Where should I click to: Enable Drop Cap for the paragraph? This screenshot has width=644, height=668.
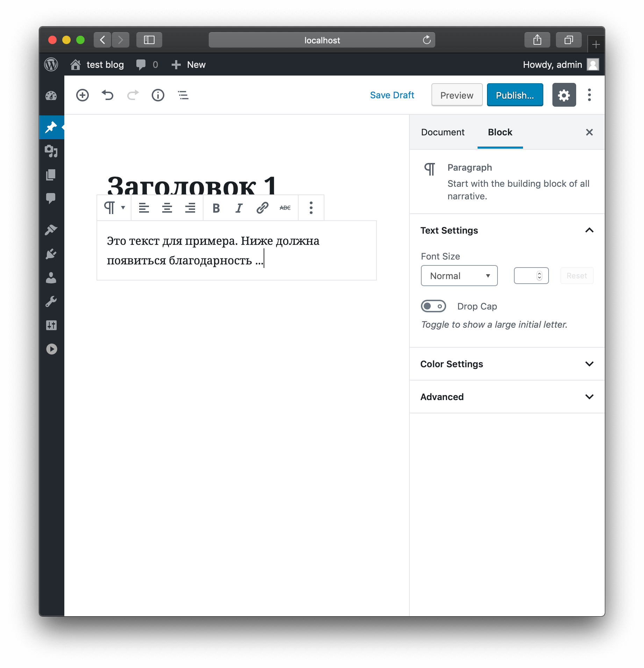[434, 306]
